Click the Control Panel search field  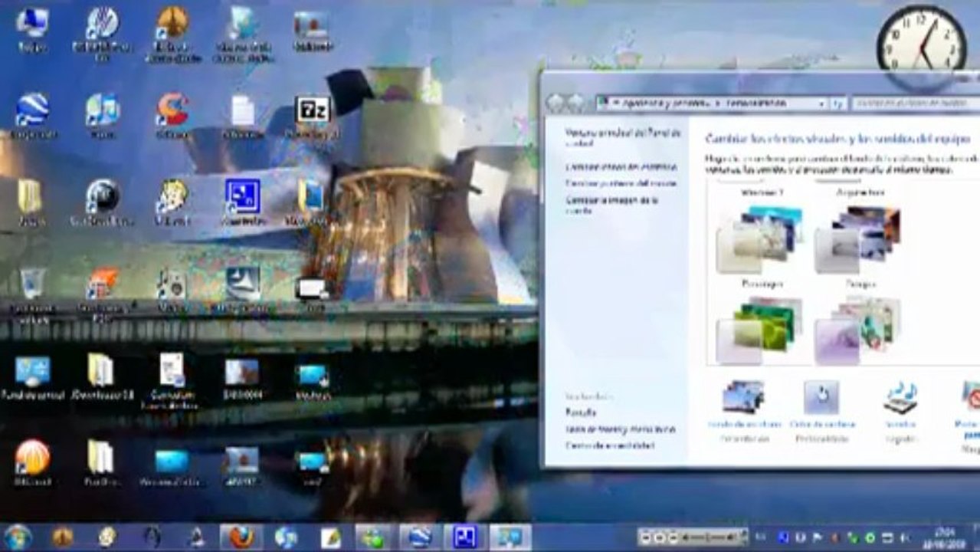[x=915, y=103]
